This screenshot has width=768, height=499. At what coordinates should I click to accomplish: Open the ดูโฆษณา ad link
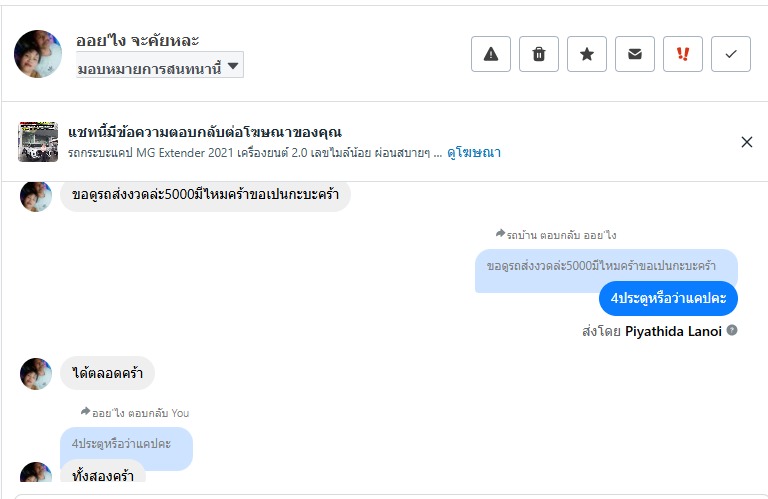[474, 153]
